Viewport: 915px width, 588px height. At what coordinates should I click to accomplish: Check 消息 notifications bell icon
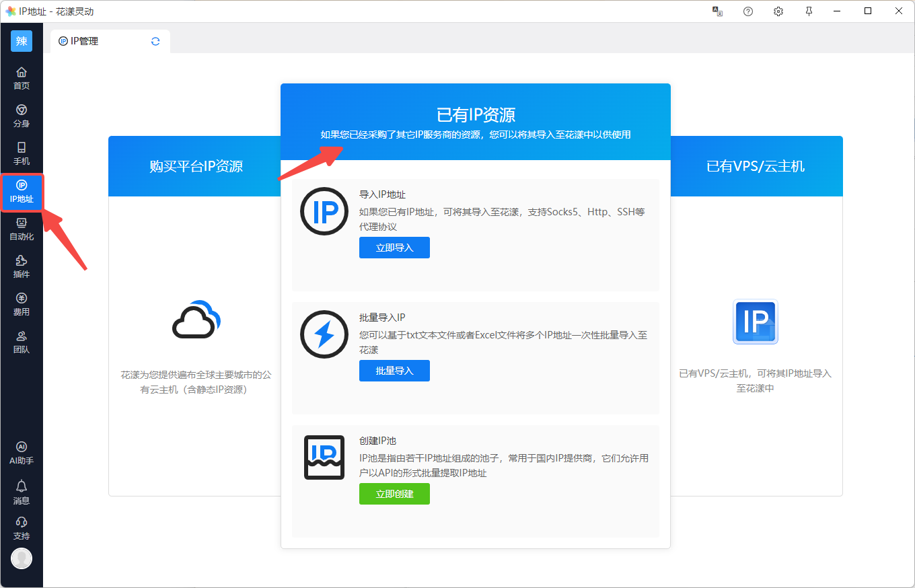tap(22, 491)
